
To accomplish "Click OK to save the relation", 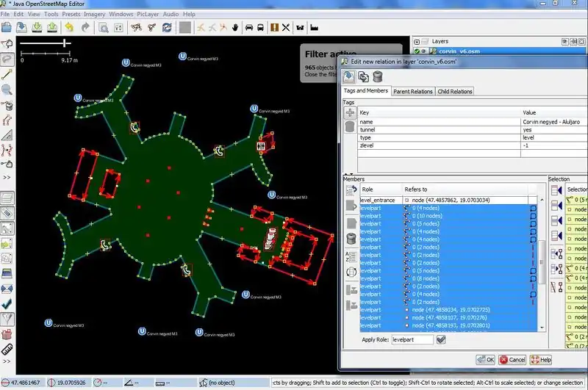I will pyautogui.click(x=485, y=360).
